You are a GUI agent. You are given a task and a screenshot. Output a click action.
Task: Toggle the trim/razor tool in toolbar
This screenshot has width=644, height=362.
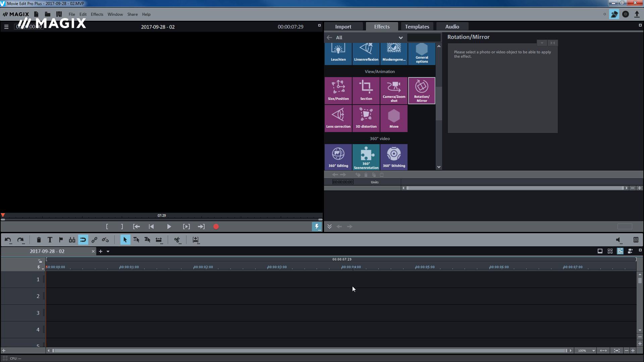tap(177, 240)
